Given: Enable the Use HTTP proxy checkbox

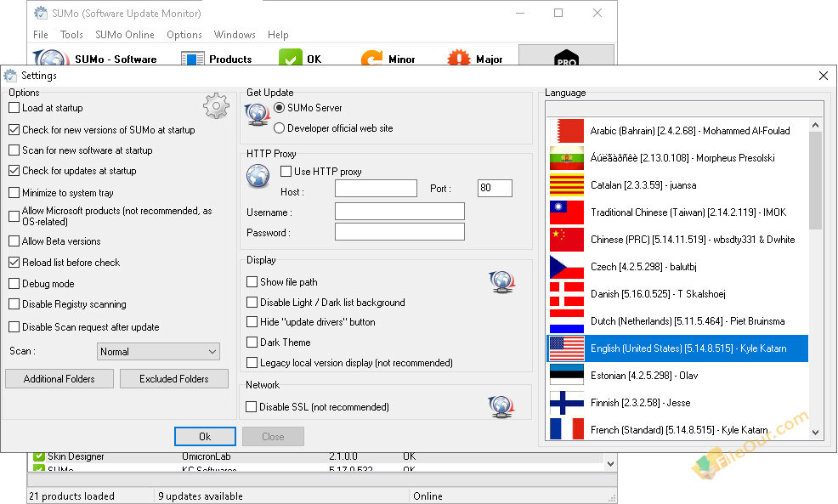Looking at the screenshot, I should [x=286, y=172].
